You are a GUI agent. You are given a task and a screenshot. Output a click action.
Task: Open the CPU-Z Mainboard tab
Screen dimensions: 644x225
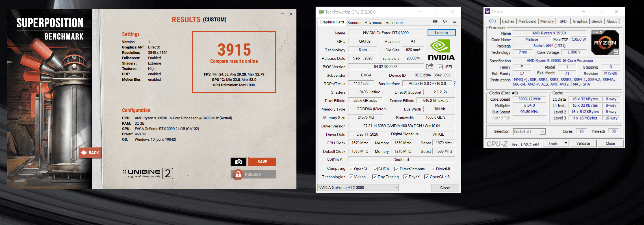(527, 21)
